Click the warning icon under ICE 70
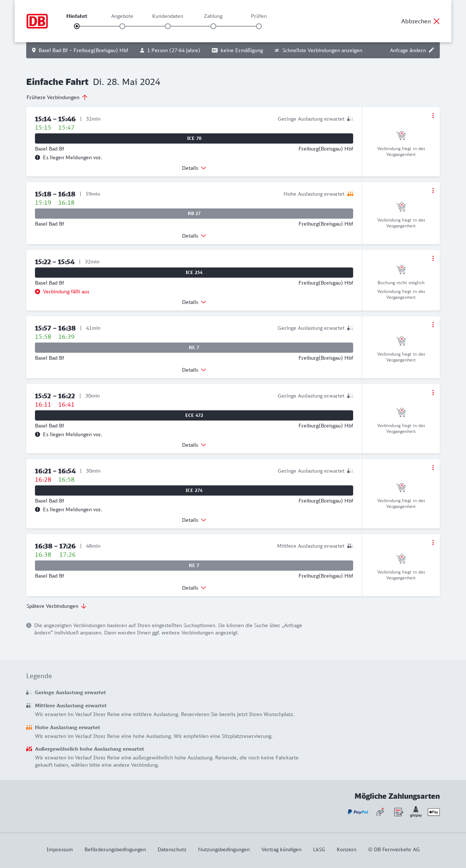This screenshot has width=466, height=868. click(37, 157)
